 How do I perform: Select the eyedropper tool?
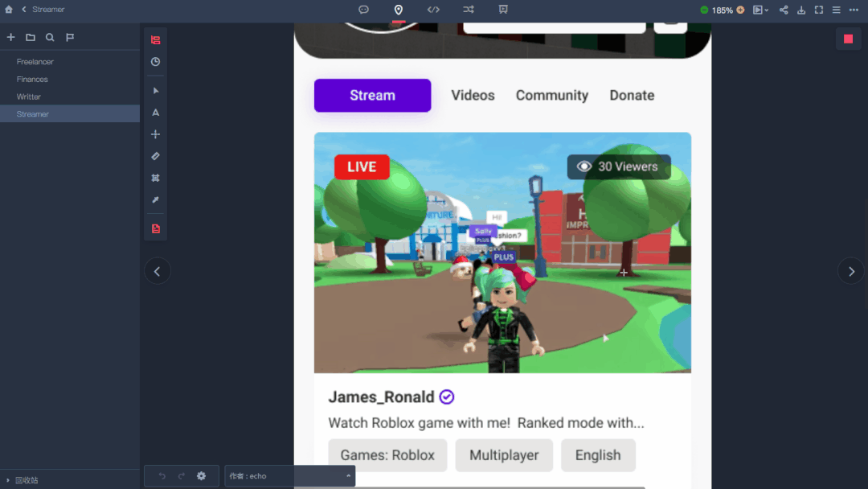[156, 200]
